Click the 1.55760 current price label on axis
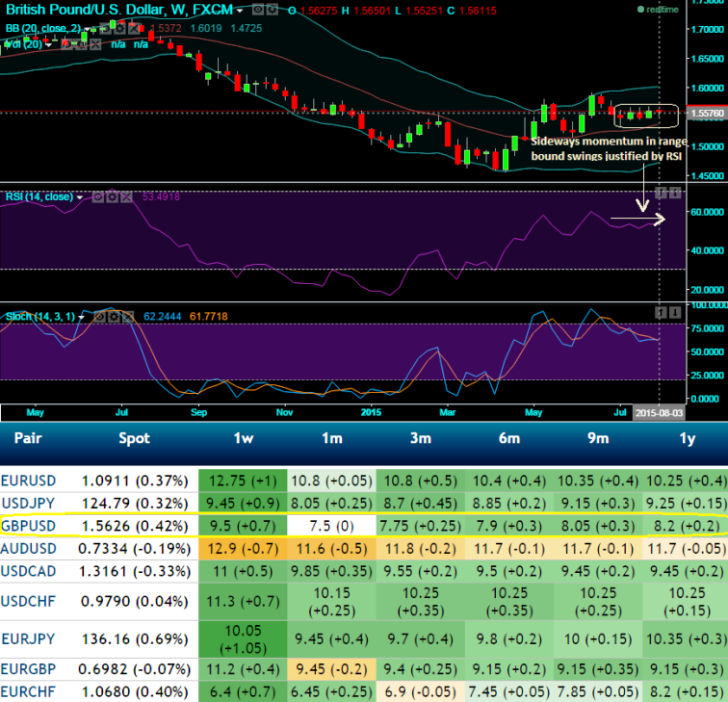728x702 pixels. [x=707, y=114]
